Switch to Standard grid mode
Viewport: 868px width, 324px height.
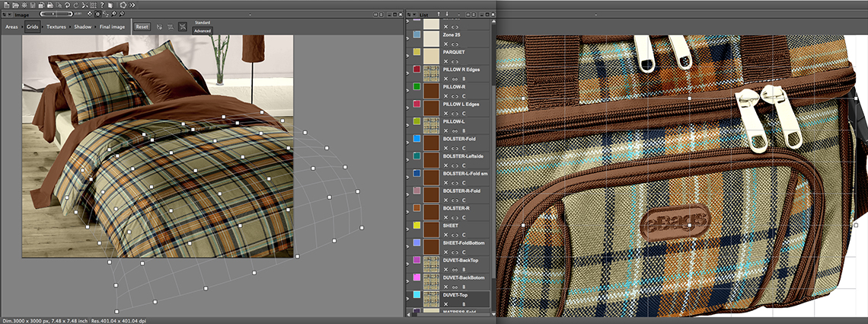click(x=203, y=23)
